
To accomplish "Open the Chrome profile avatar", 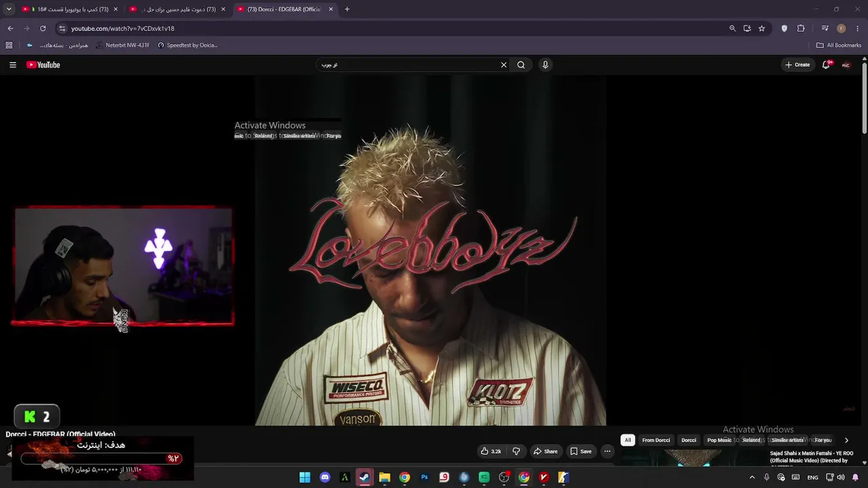I will point(842,28).
